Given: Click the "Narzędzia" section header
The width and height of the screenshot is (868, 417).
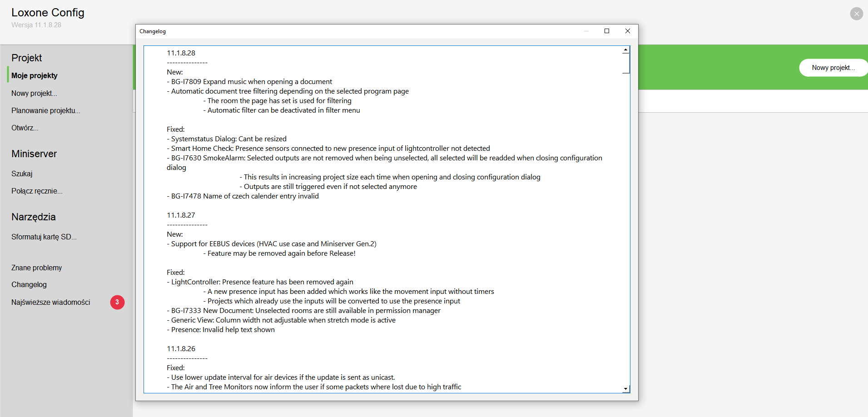Looking at the screenshot, I should pyautogui.click(x=33, y=217).
